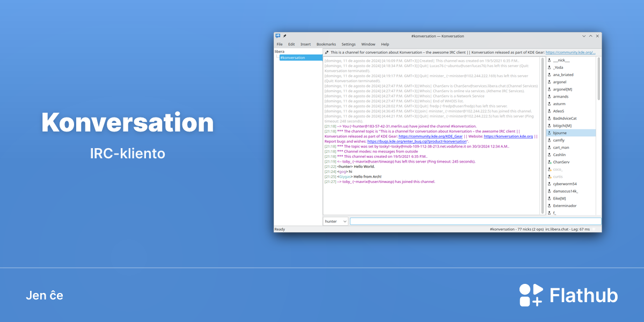
Task: Open the Help menu
Action: (x=385, y=44)
